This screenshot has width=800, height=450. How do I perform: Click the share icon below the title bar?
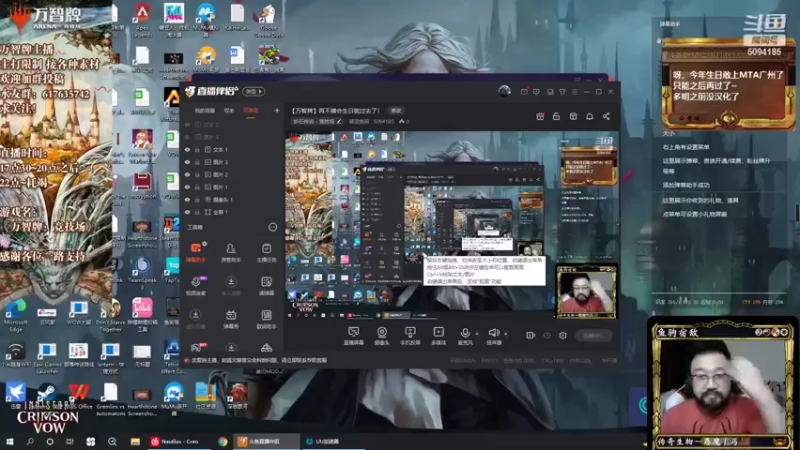click(x=606, y=116)
